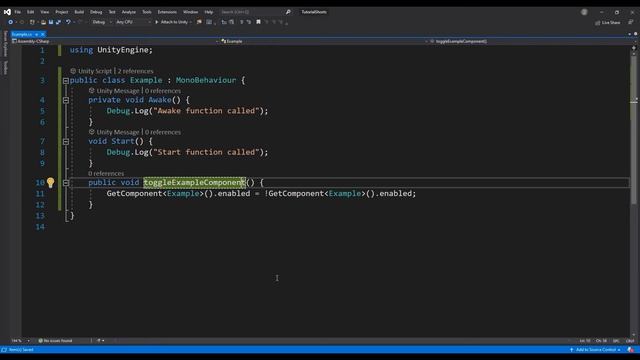Screen dimensions: 640x360
Task: Click 0 references link above Start
Action: point(163,132)
